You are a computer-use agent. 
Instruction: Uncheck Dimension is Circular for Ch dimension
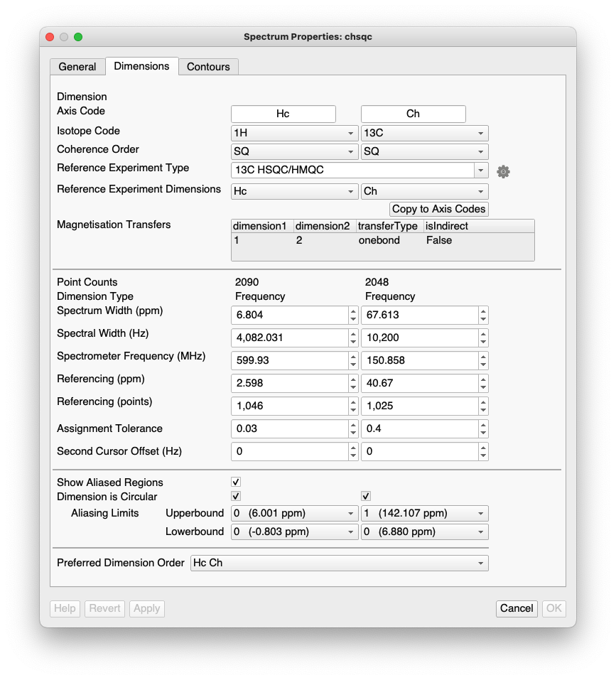pos(366,496)
